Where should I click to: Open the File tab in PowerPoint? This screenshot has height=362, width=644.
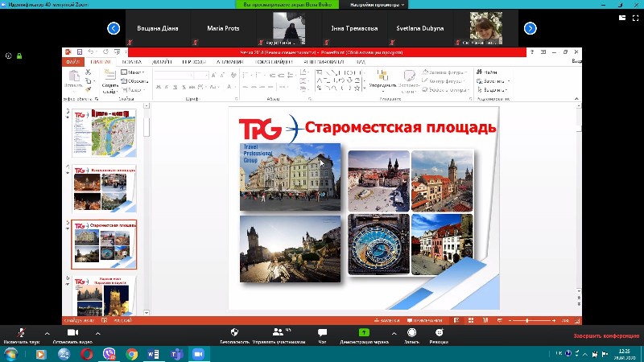[73, 61]
